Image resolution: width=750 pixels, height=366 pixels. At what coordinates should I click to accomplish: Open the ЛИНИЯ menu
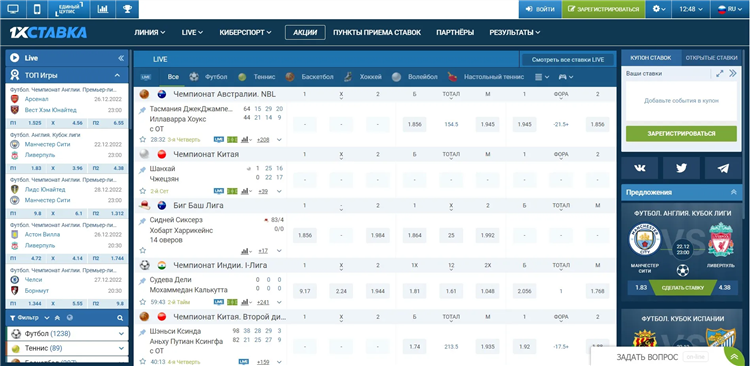[150, 33]
